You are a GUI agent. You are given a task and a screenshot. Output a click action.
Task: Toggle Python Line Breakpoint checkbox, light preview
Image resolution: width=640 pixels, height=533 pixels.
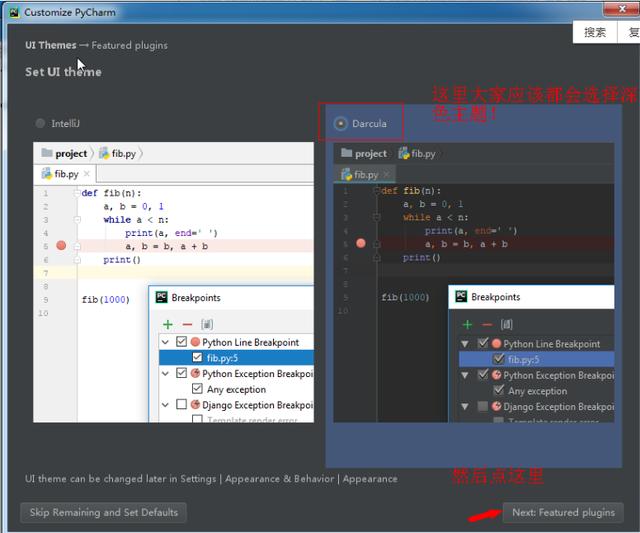[x=182, y=342]
